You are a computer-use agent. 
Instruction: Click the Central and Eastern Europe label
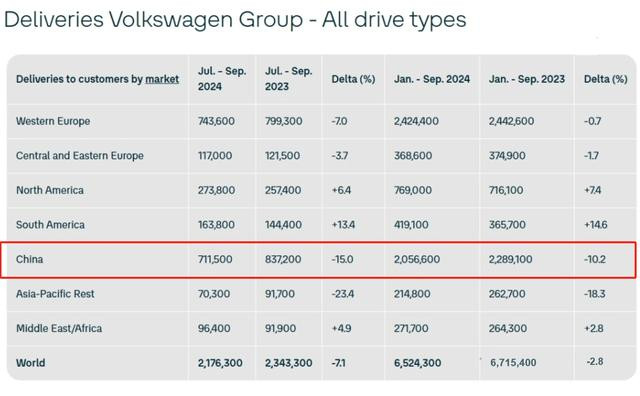pos(80,156)
